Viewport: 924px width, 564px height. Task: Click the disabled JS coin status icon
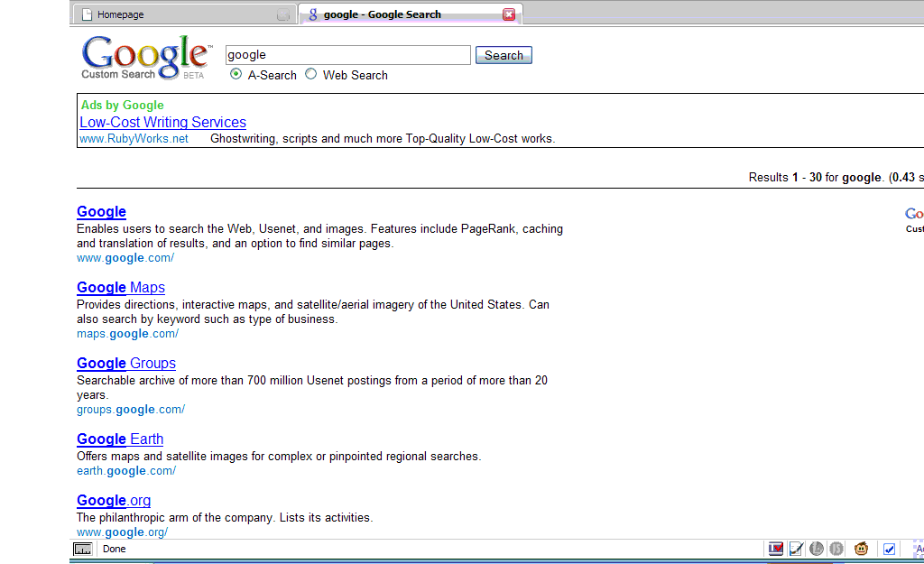(836, 549)
